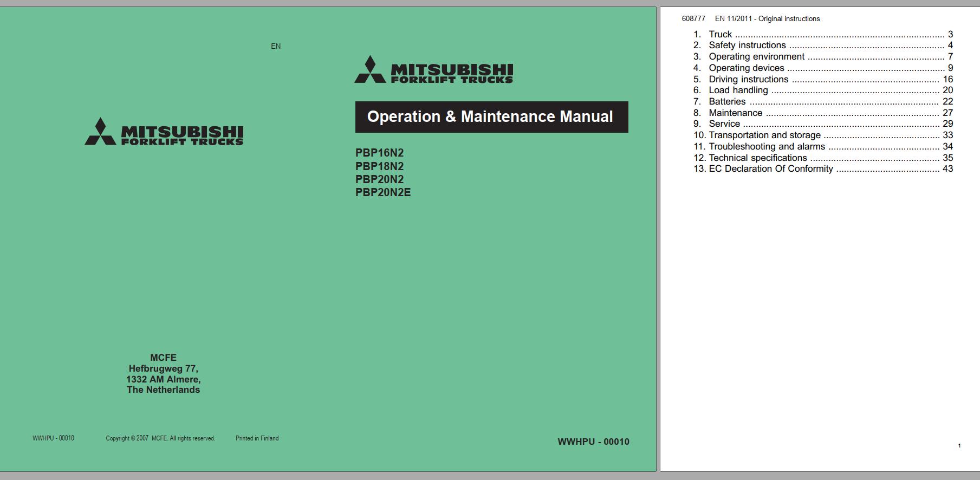Viewport: 980px width, 480px height.
Task: Open "12. Technical specifications" entry
Action: click(823, 158)
